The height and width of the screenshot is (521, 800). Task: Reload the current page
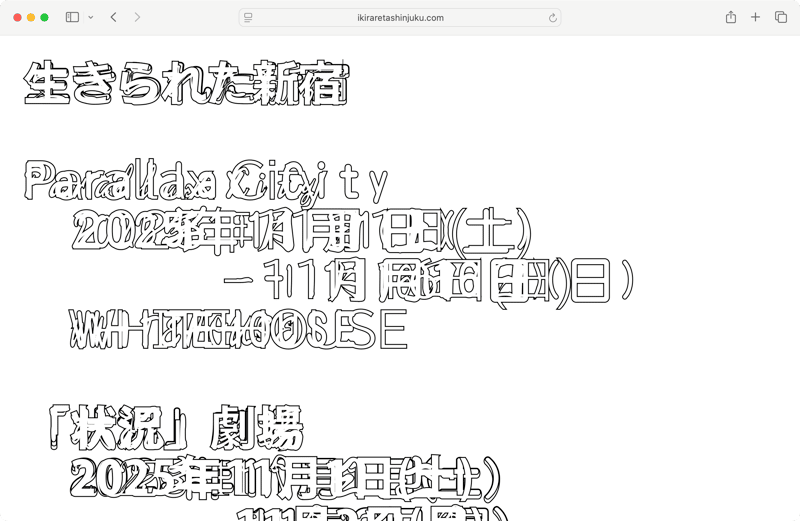tap(552, 17)
